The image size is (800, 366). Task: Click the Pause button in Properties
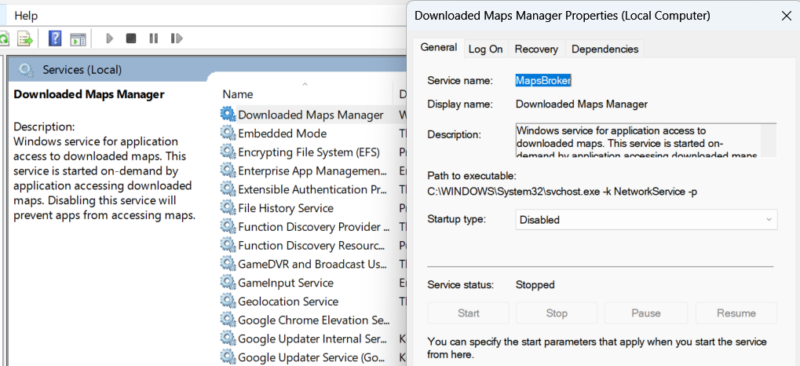click(646, 313)
